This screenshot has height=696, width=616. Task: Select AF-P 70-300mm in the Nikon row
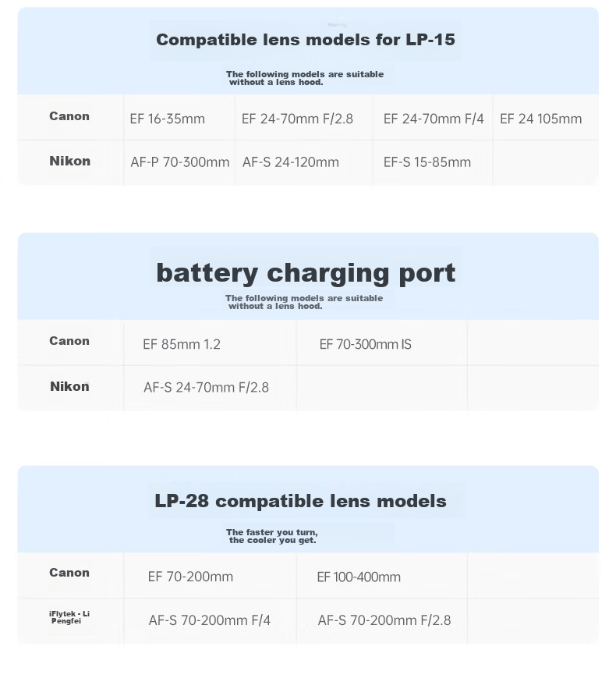pyautogui.click(x=179, y=162)
